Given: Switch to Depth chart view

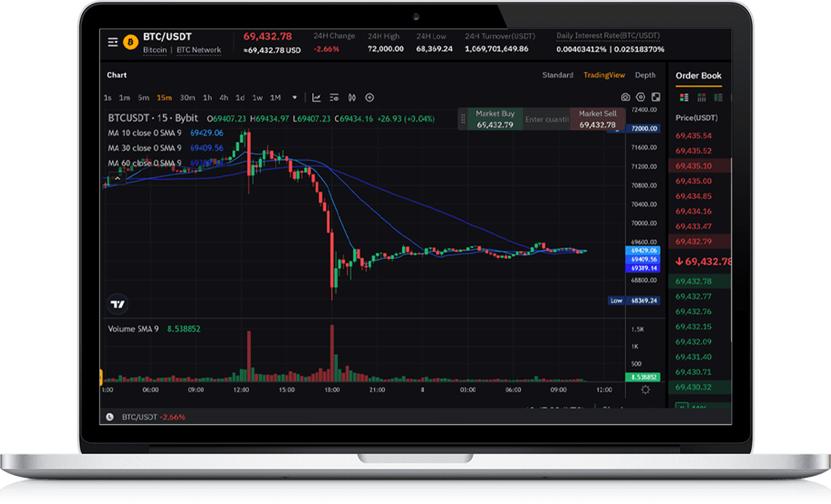Looking at the screenshot, I should coord(645,75).
